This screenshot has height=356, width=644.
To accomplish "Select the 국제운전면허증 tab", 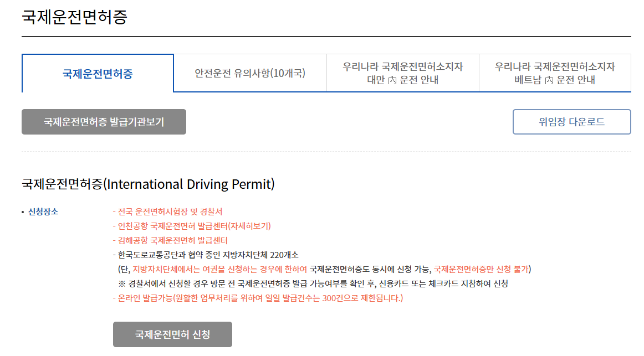I will [x=98, y=74].
